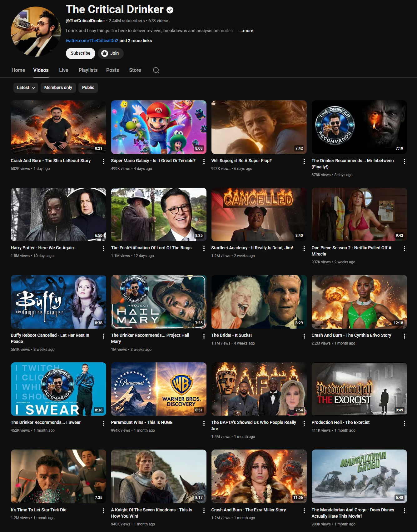Expand the Latest sort dropdown
Viewport: 417px width, 532px height.
[26, 87]
